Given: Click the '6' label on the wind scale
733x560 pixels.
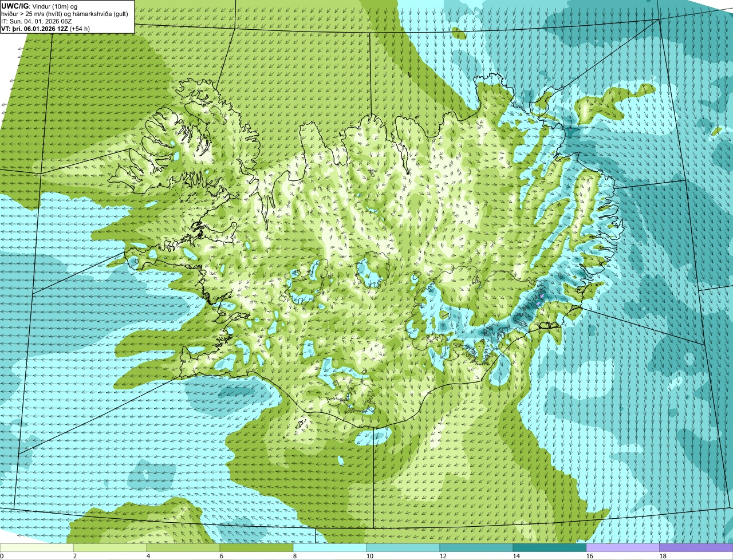Looking at the screenshot, I should coord(222,556).
